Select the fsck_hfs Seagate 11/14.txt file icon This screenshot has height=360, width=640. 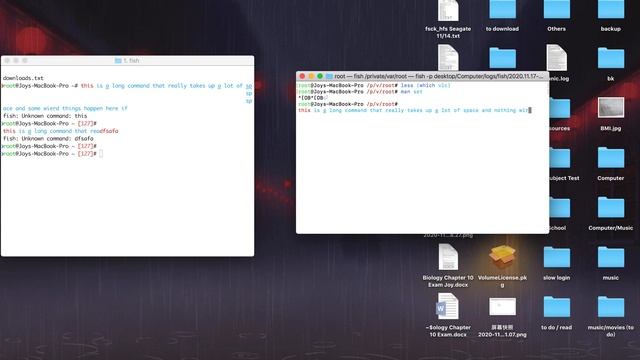point(448,11)
